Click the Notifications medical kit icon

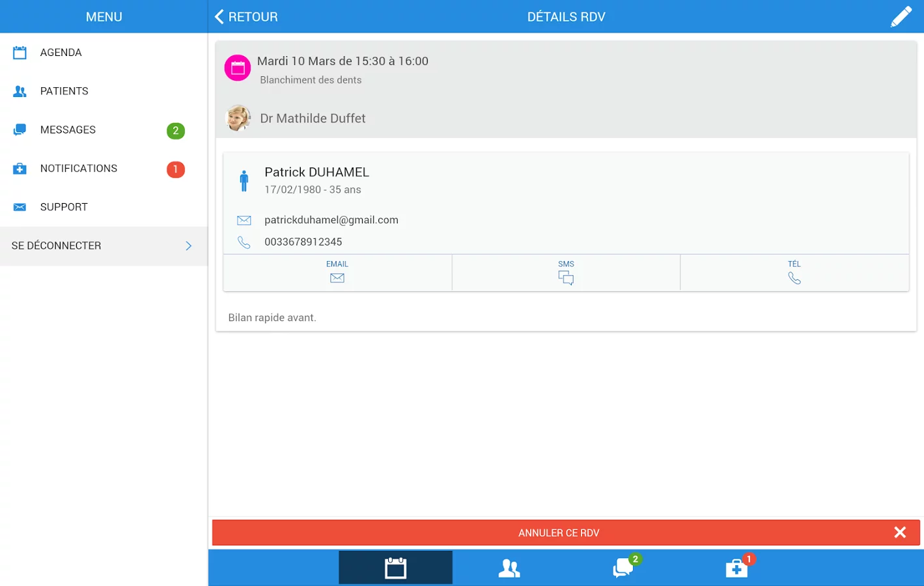point(20,168)
